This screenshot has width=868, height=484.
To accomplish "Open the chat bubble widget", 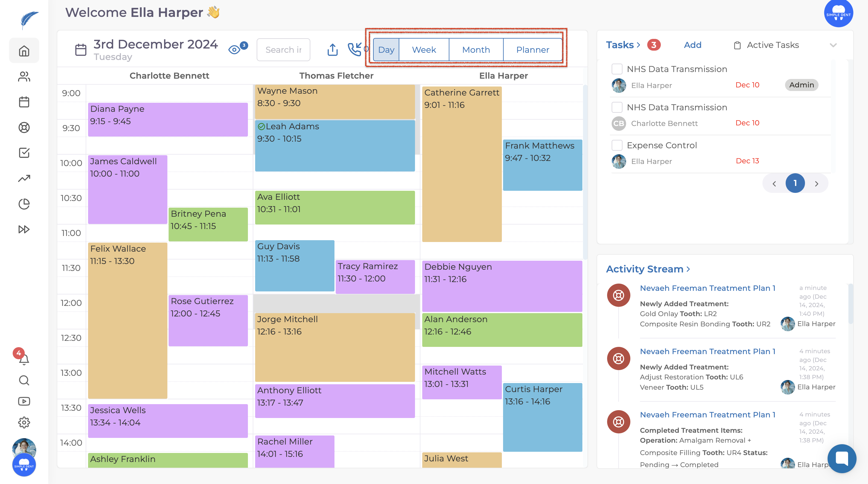I will coord(841,458).
